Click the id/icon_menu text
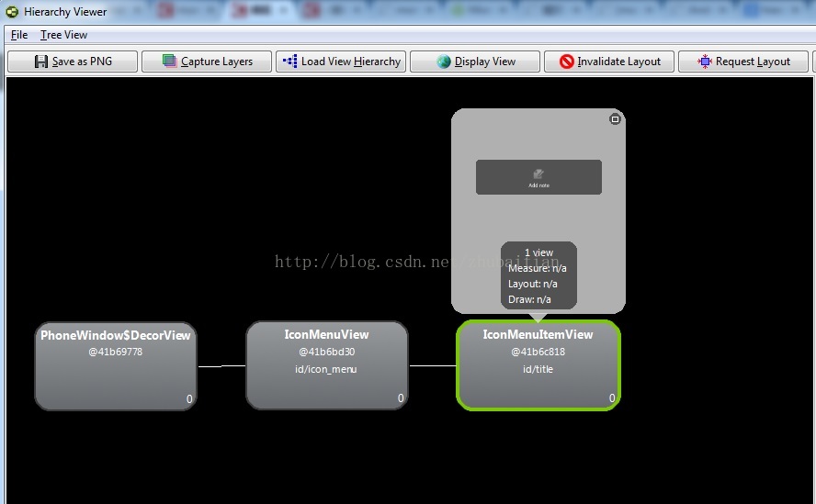The width and height of the screenshot is (816, 504). 326,369
